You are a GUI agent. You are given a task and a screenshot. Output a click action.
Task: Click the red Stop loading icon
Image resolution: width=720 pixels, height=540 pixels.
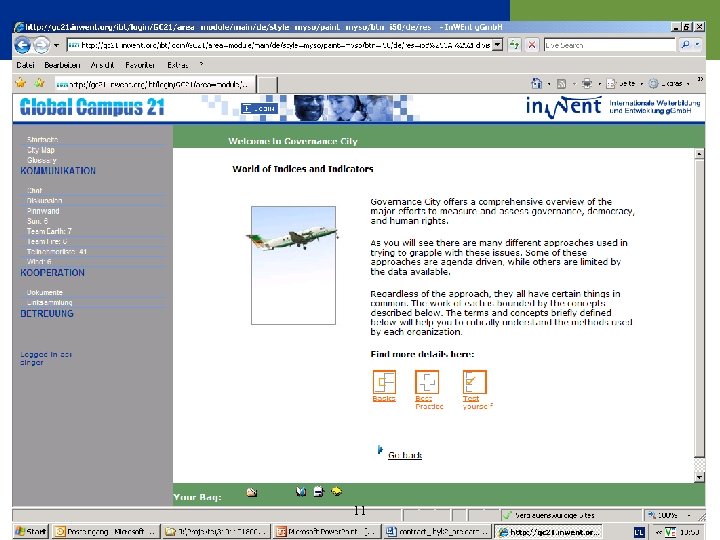click(532, 45)
